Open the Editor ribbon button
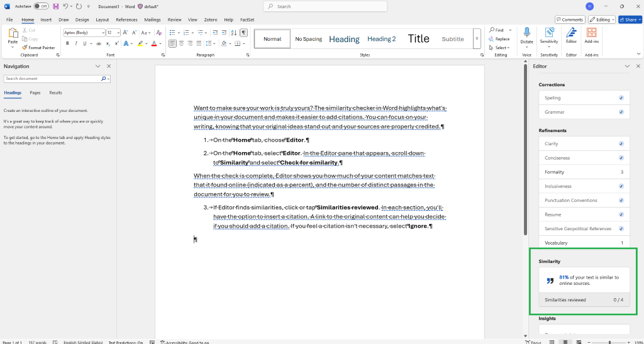The width and height of the screenshot is (644, 344). [x=571, y=36]
